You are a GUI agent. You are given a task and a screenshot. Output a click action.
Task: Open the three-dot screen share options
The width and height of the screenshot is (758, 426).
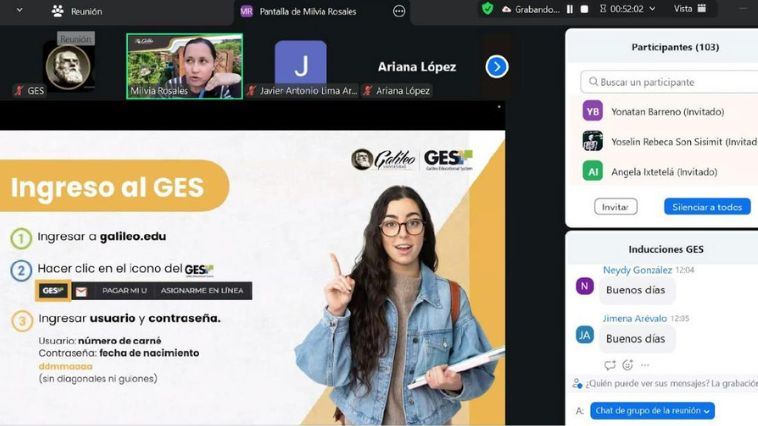click(399, 11)
